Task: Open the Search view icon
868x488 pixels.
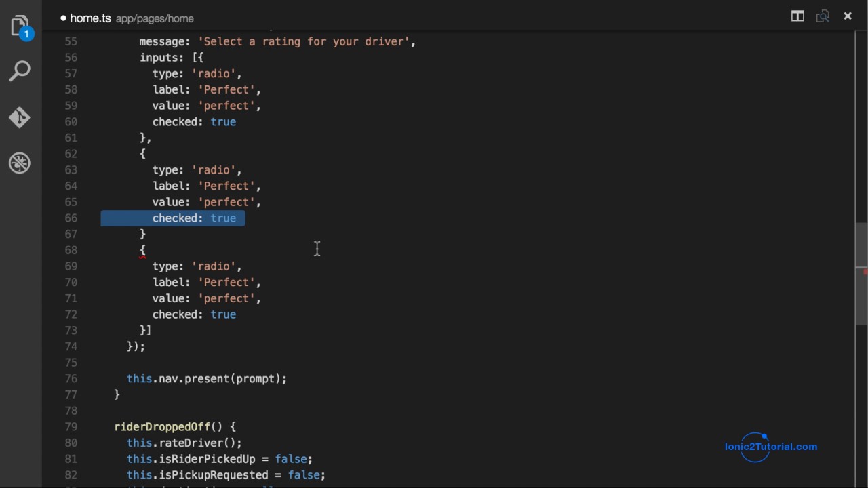Action: pyautogui.click(x=20, y=71)
